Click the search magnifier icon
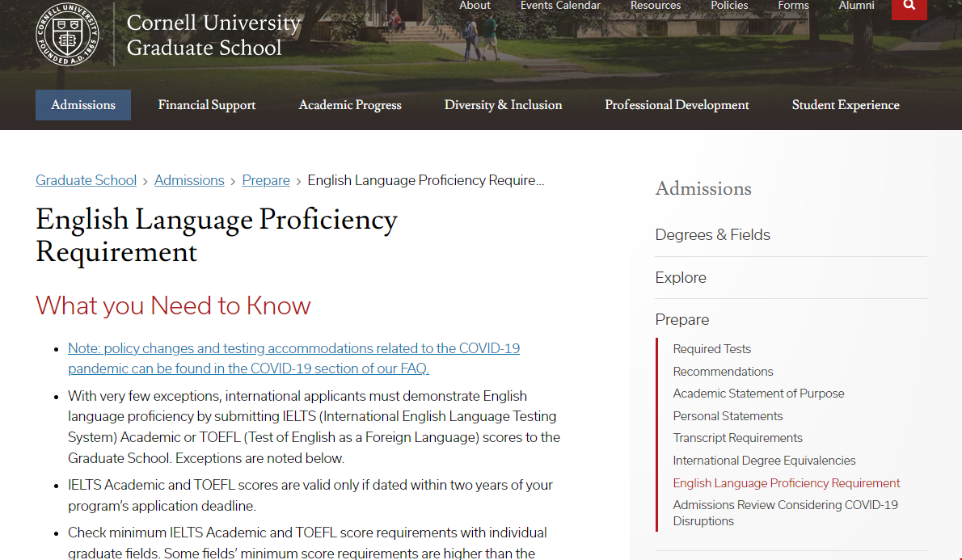 909,6
